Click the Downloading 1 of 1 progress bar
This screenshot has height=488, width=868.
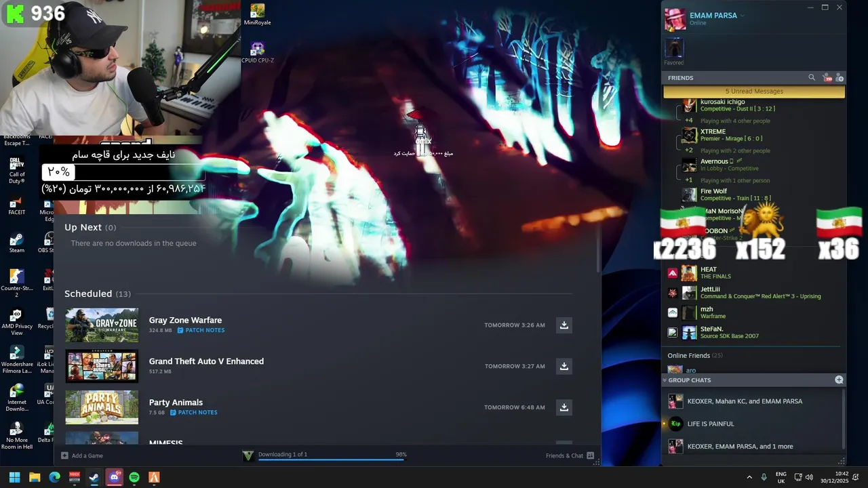pyautogui.click(x=331, y=459)
